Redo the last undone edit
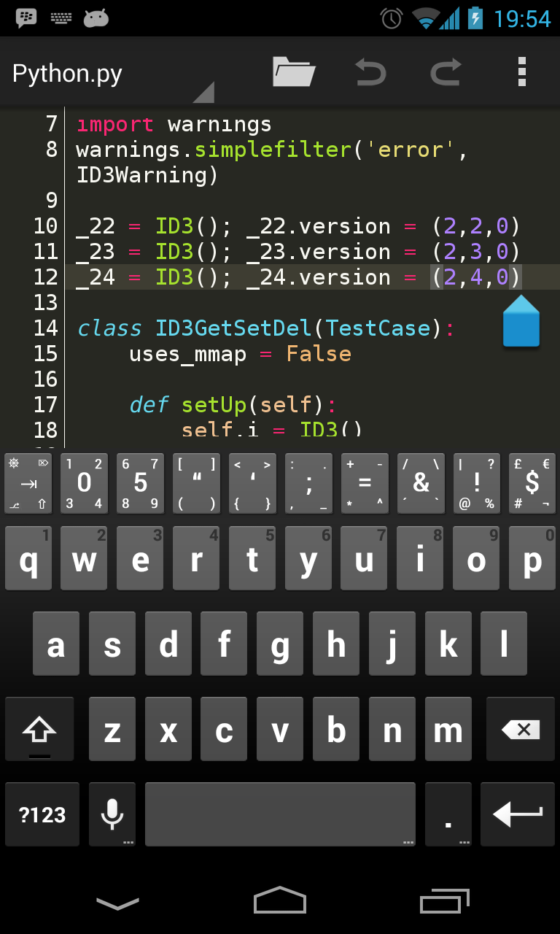The image size is (560, 934). click(446, 72)
